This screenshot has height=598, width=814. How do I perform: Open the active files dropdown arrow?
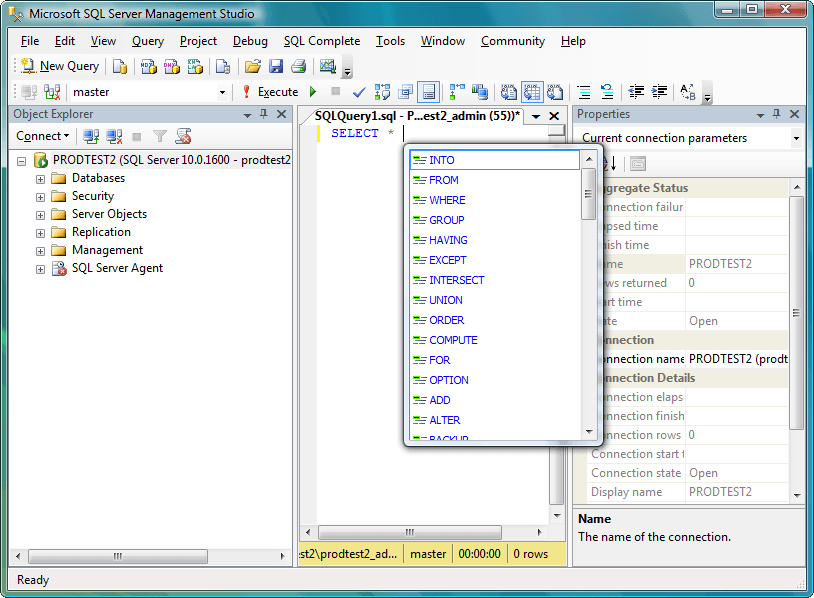coord(536,116)
